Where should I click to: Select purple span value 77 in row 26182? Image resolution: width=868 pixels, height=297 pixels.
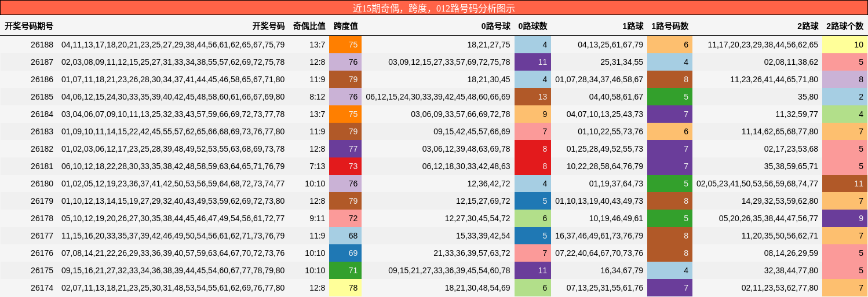(345, 149)
